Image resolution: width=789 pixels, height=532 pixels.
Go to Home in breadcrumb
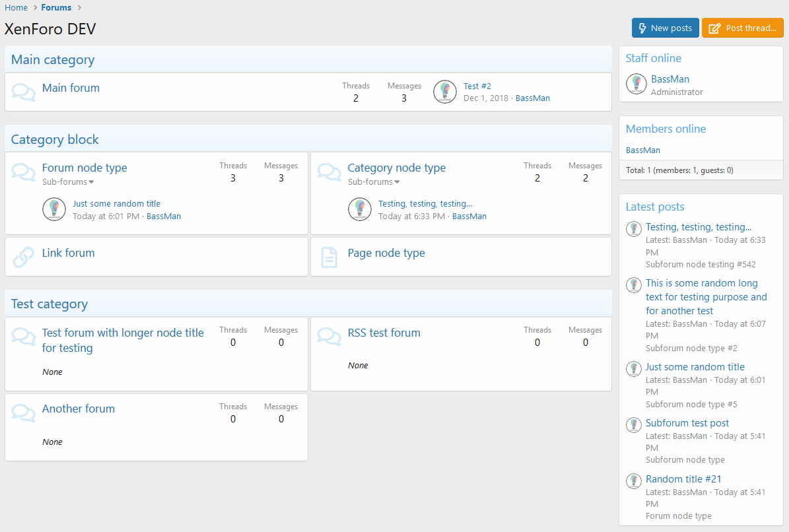[16, 8]
